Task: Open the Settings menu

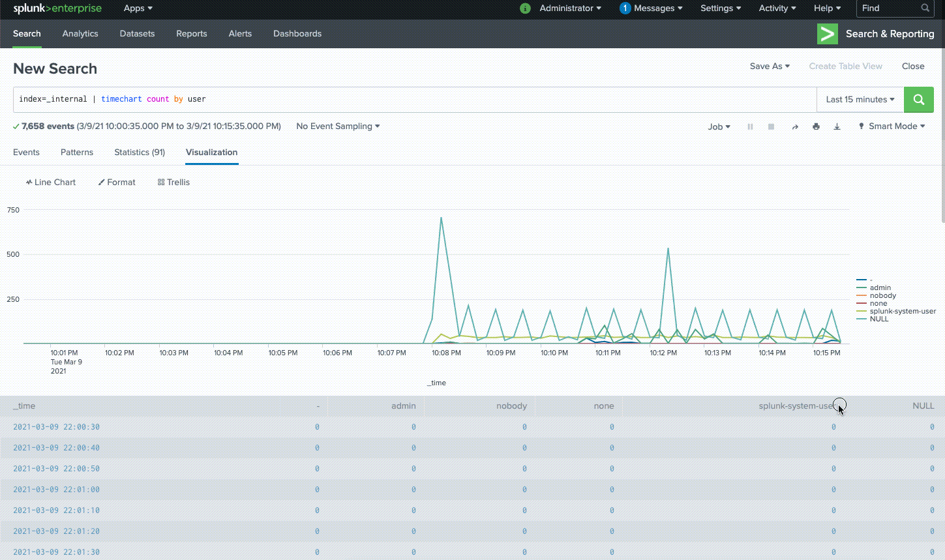Action: point(720,8)
